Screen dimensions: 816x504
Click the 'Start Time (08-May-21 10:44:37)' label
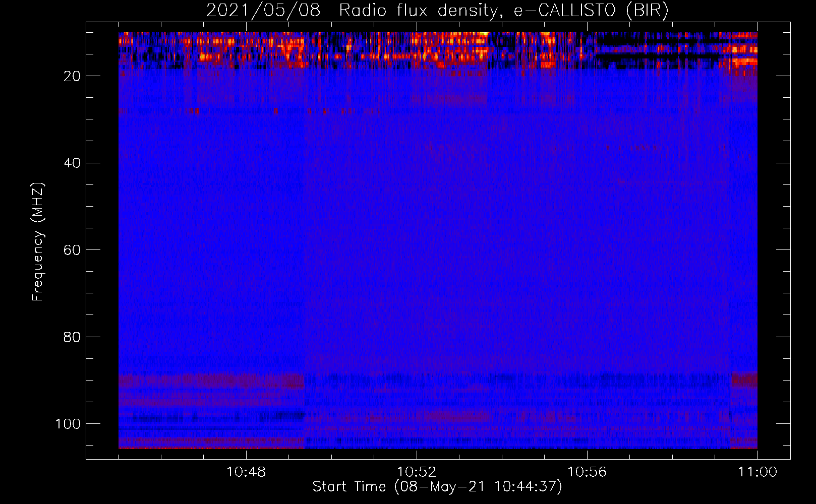(x=437, y=487)
